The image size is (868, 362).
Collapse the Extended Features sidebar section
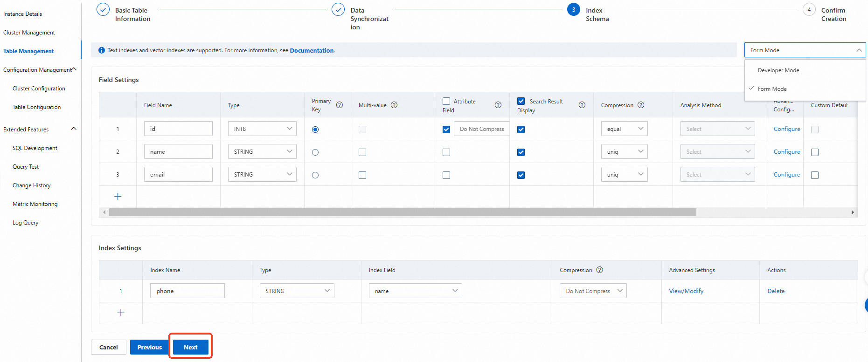pos(73,129)
